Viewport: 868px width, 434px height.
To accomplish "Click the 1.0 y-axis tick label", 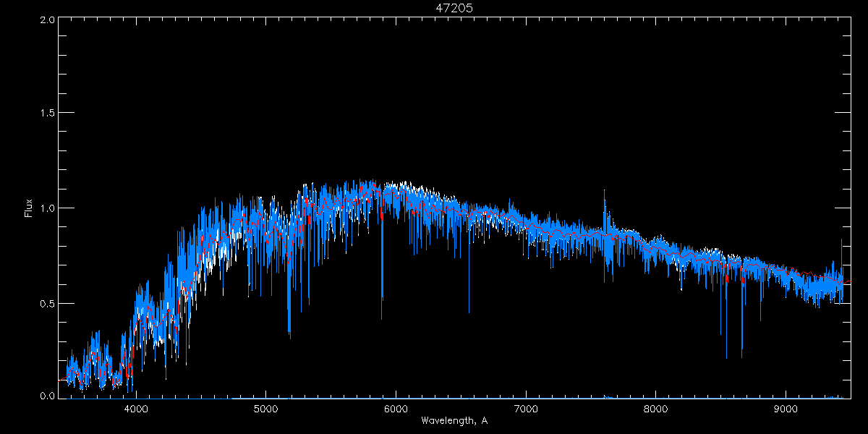I will (48, 208).
